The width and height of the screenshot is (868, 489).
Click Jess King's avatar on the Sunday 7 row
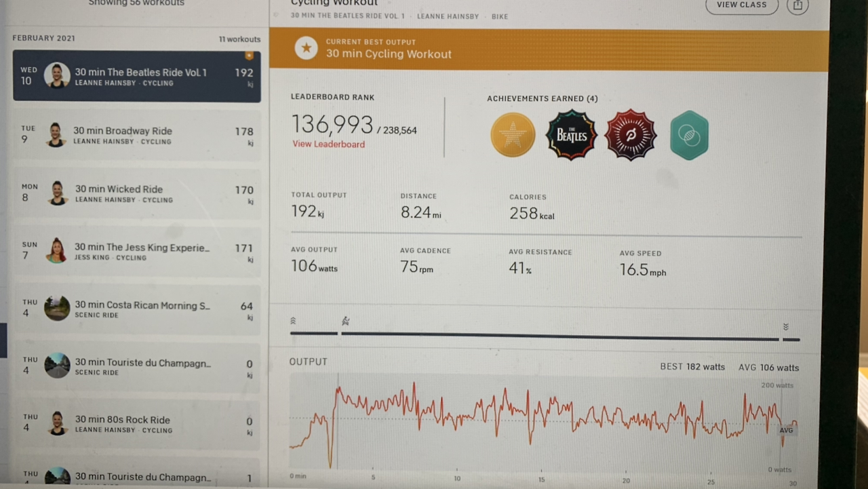57,250
